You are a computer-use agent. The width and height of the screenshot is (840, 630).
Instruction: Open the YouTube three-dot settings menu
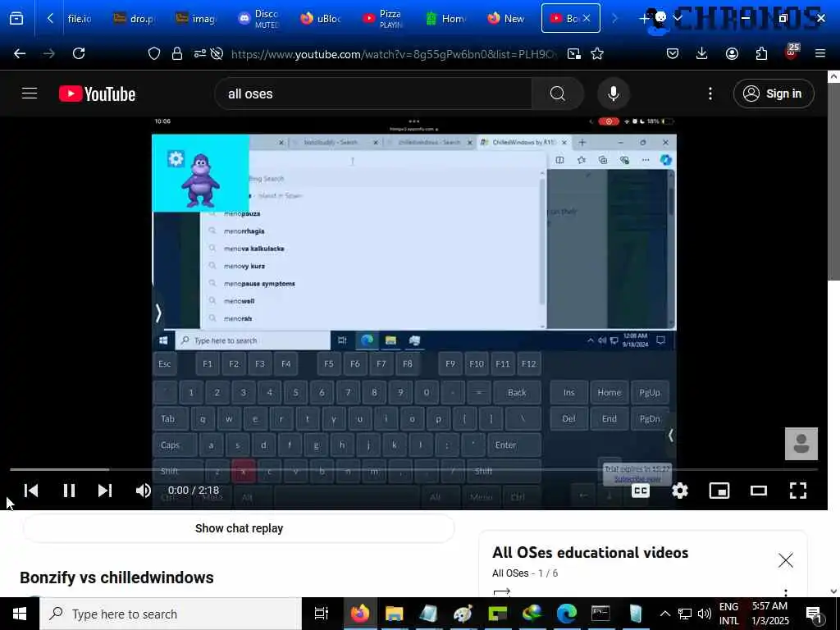point(710,94)
